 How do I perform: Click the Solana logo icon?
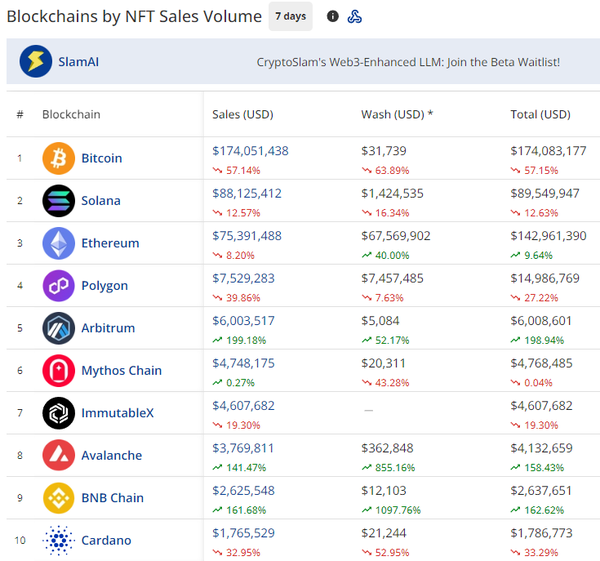coord(58,201)
